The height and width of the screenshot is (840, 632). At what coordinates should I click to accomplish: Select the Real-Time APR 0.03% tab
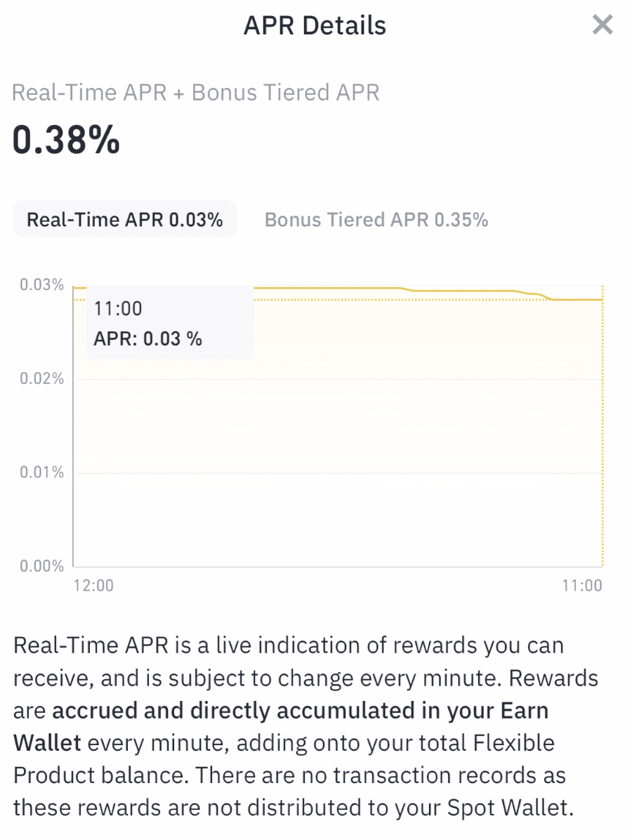(125, 220)
